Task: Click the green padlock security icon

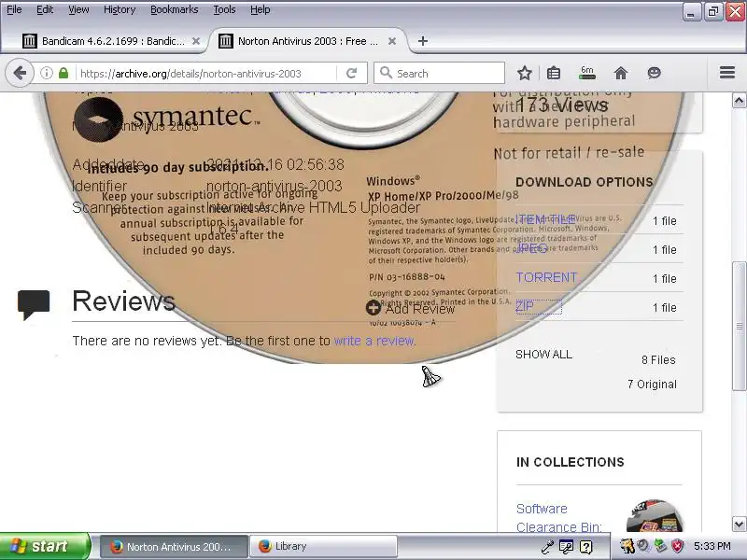Action: point(63,74)
